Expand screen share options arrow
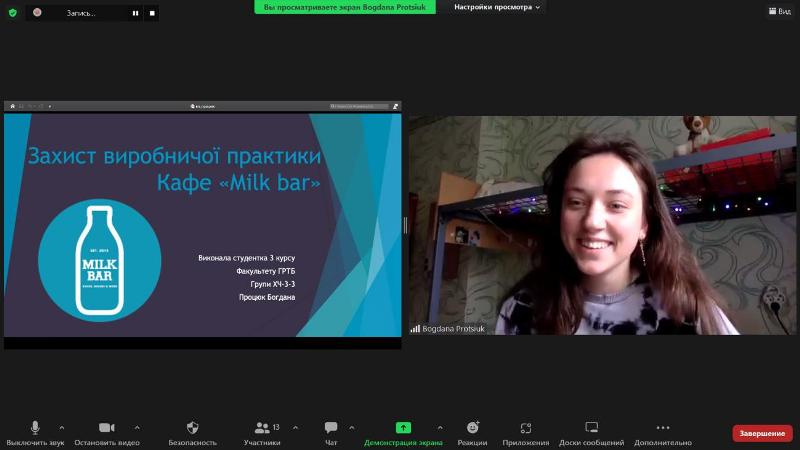 click(x=440, y=428)
